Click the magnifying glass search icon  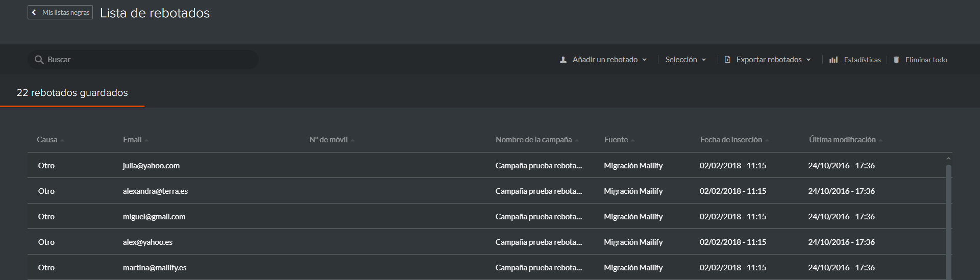coord(39,60)
